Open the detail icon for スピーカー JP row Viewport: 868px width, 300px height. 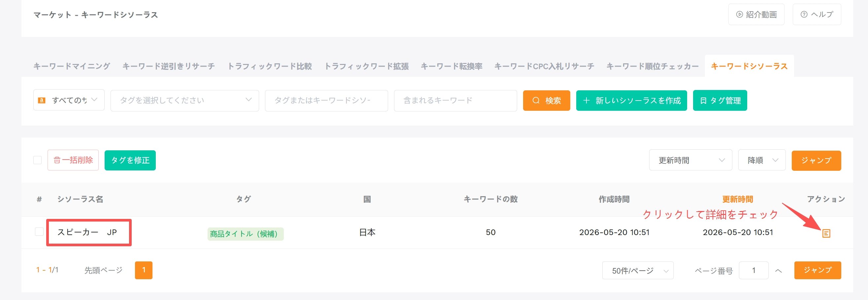[x=826, y=233]
